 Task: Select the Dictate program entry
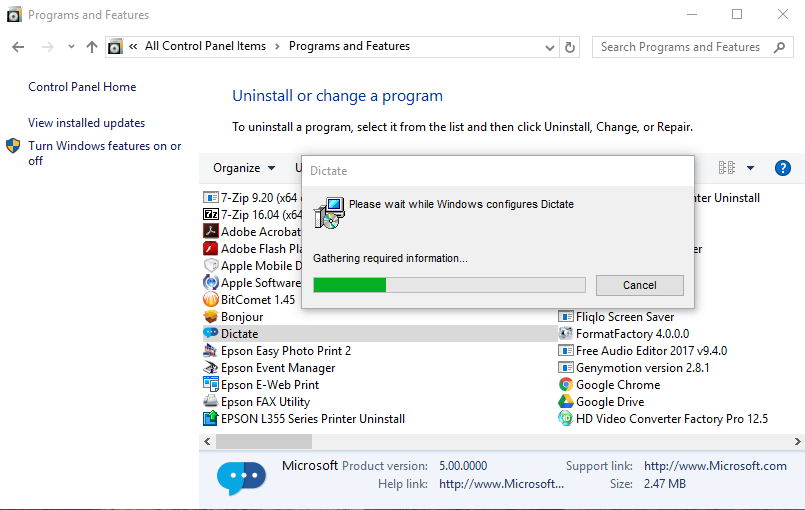tap(380, 333)
